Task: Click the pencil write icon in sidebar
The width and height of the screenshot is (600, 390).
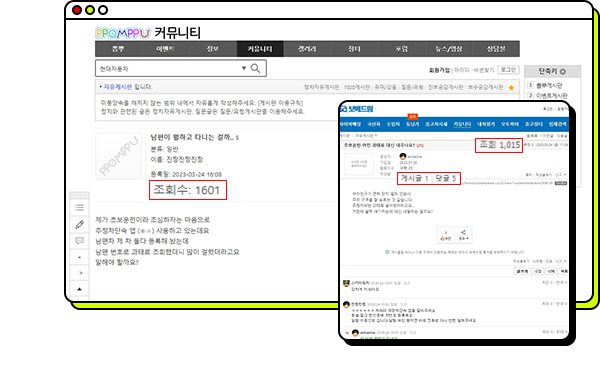Action: click(x=80, y=224)
